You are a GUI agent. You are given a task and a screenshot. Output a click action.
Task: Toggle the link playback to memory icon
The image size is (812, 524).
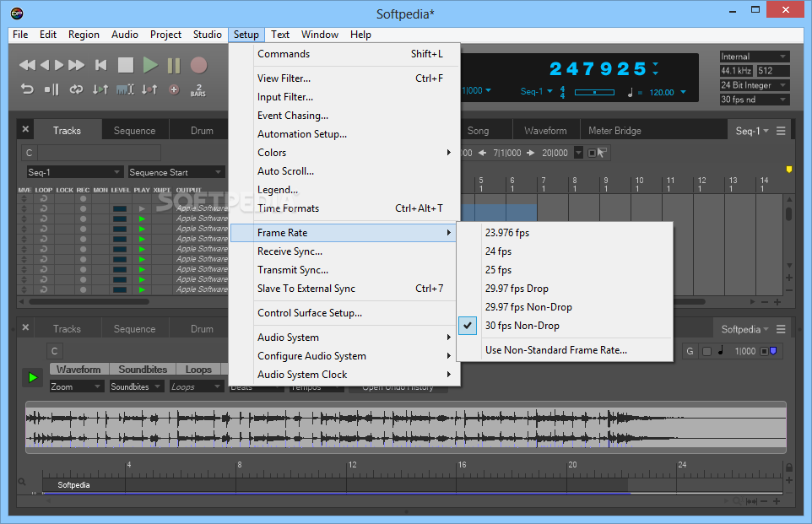point(100,89)
